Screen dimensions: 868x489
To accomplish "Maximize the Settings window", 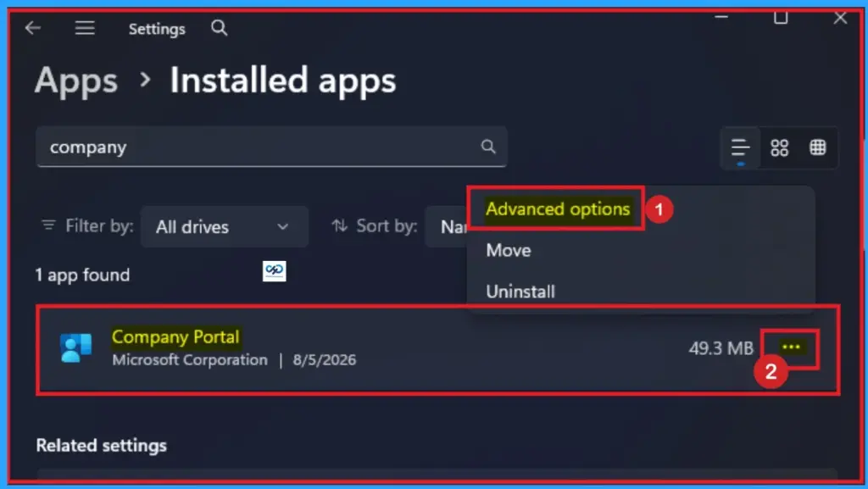I will 781,18.
